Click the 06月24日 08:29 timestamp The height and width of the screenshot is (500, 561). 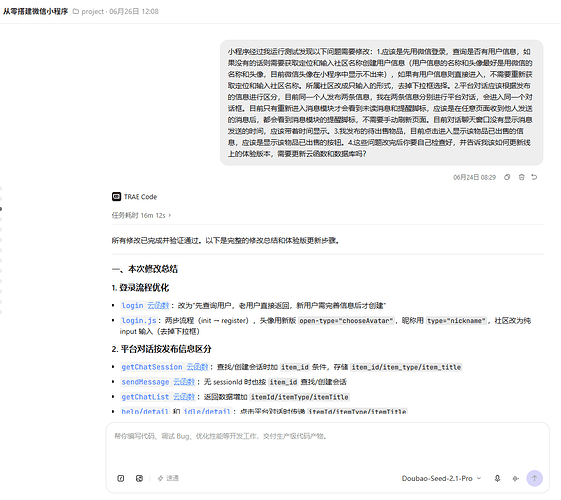tap(474, 177)
